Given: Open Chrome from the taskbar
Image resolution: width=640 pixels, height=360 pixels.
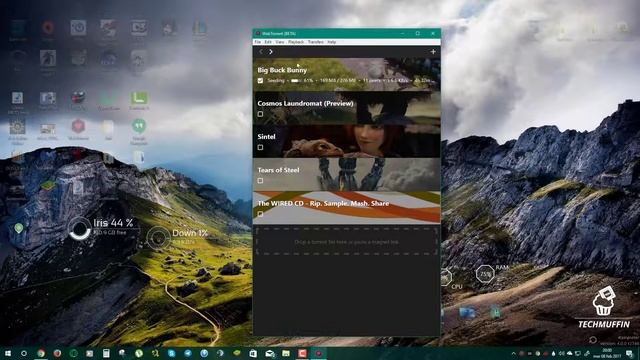Looking at the screenshot, I should point(41,353).
